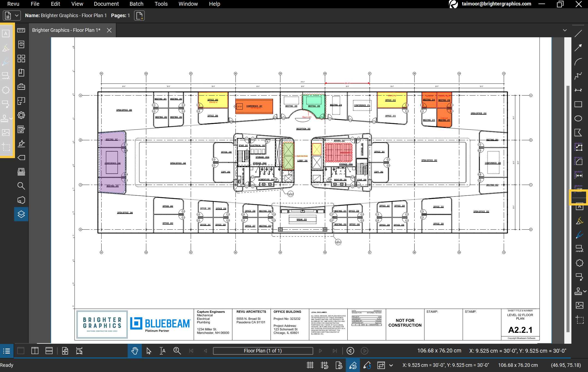Select the Pan hand tool
This screenshot has width=588, height=372.
(135, 351)
